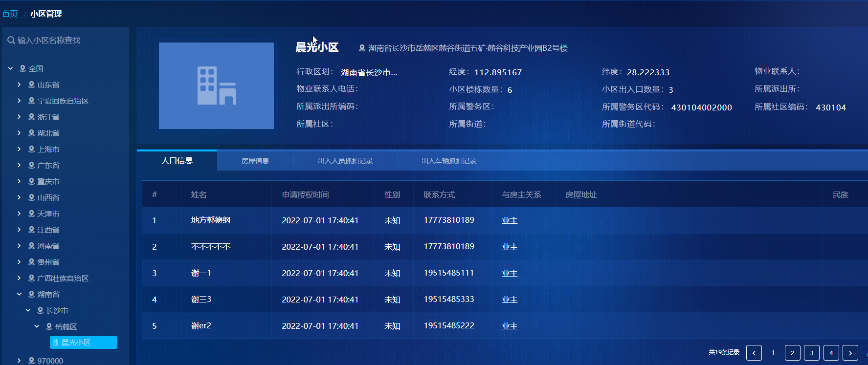Click the name 谢er2 in row 5
The width and height of the screenshot is (868, 365).
(201, 326)
